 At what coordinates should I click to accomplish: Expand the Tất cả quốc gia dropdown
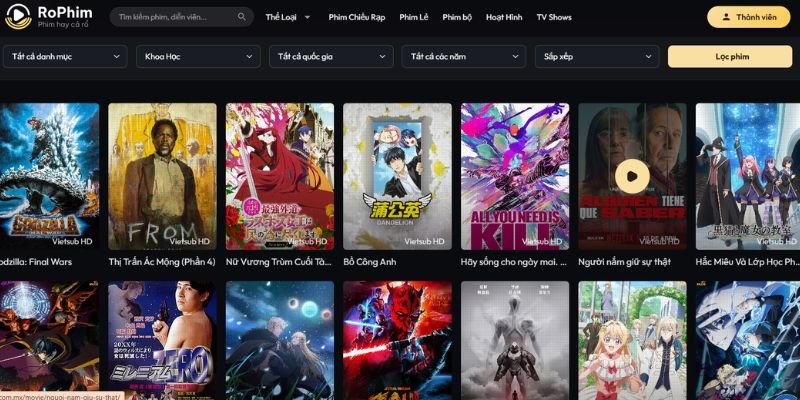(x=331, y=57)
